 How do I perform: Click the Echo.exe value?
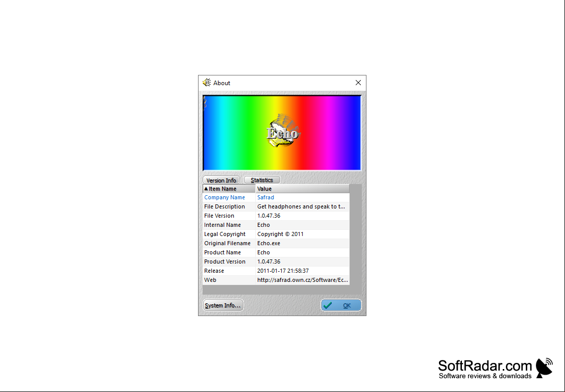tap(268, 243)
